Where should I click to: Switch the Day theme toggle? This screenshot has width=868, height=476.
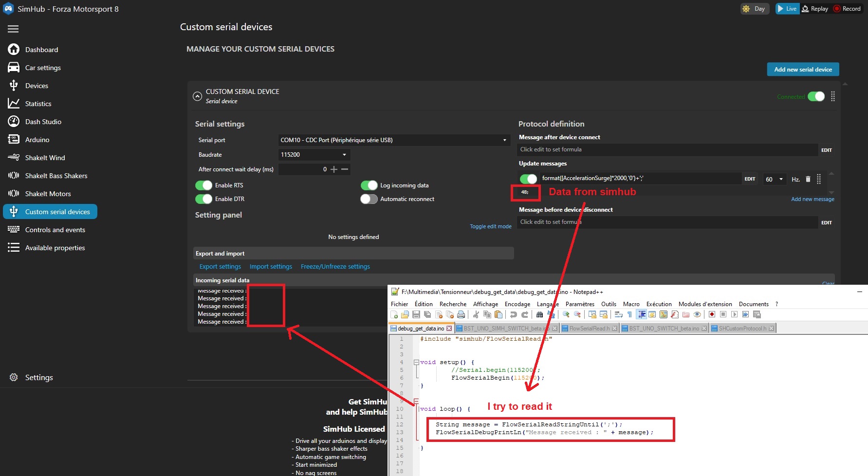(755, 9)
